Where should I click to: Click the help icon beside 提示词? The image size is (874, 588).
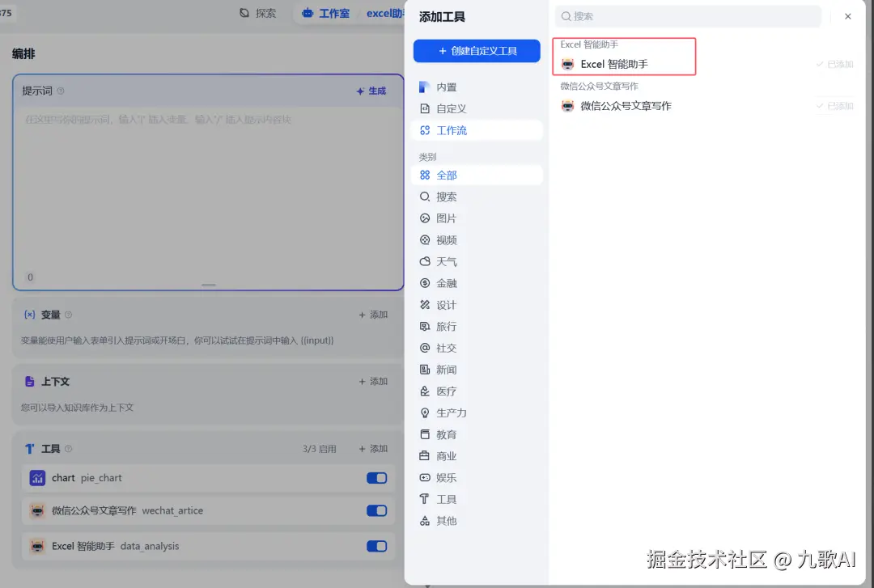tap(61, 91)
